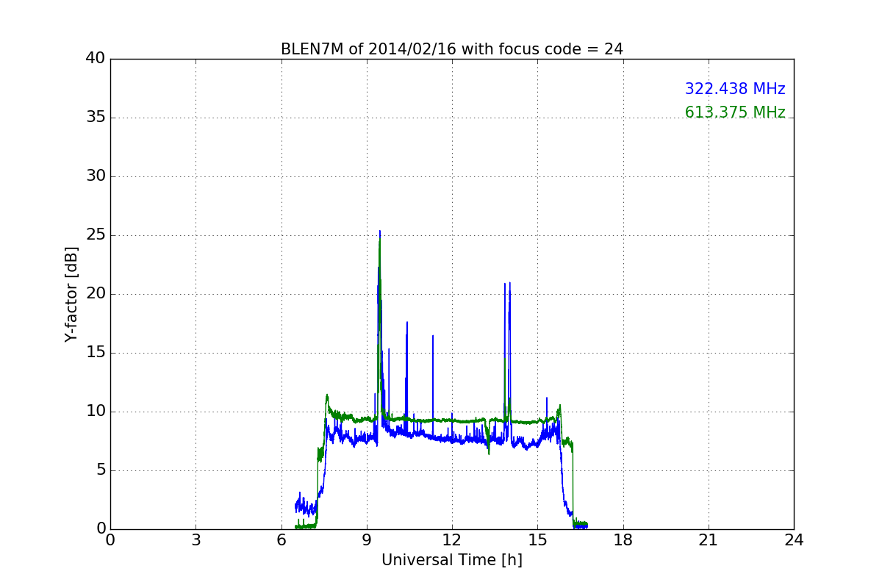This screenshot has width=882, height=588.
Task: Click the x-axis tick label 9
Action: (x=367, y=540)
